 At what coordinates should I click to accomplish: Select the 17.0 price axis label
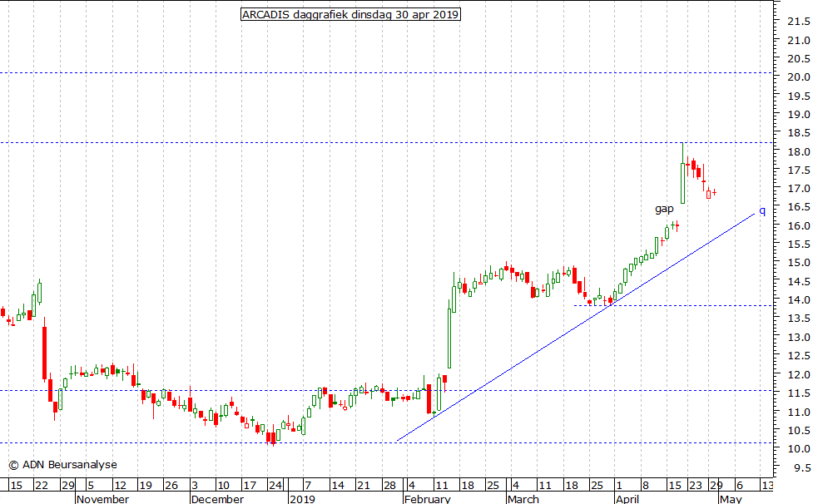(799, 189)
